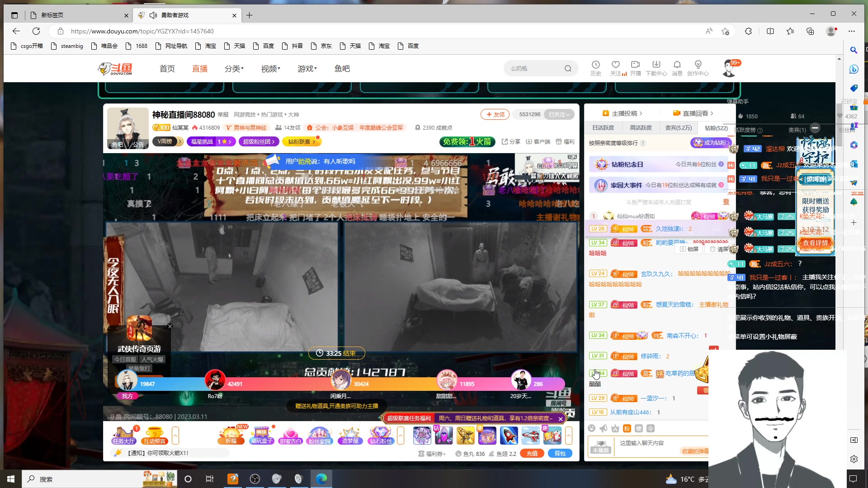Viewport: 868px width, 488px height.
Task: Click the 成为钻粉 button
Action: 710,143
